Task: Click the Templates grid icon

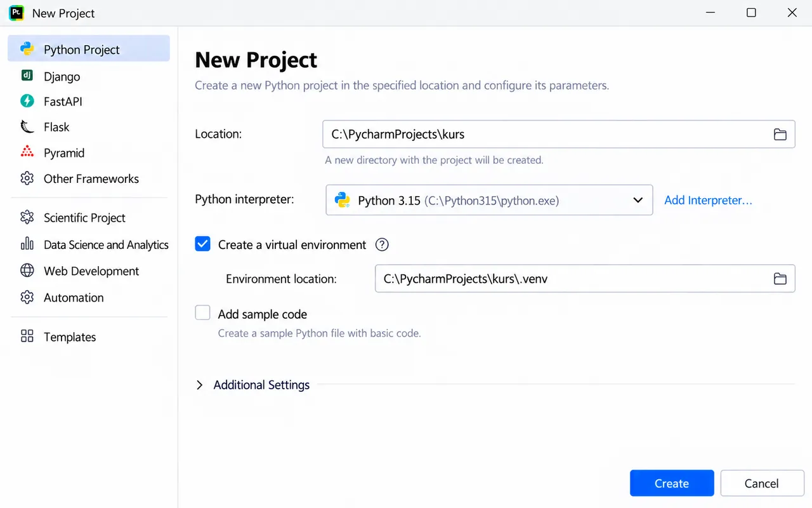Action: [27, 337]
